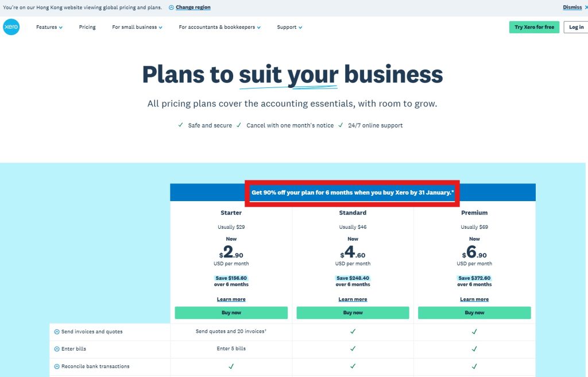
Task: Select Buy now for Premium plan
Action: (x=474, y=313)
